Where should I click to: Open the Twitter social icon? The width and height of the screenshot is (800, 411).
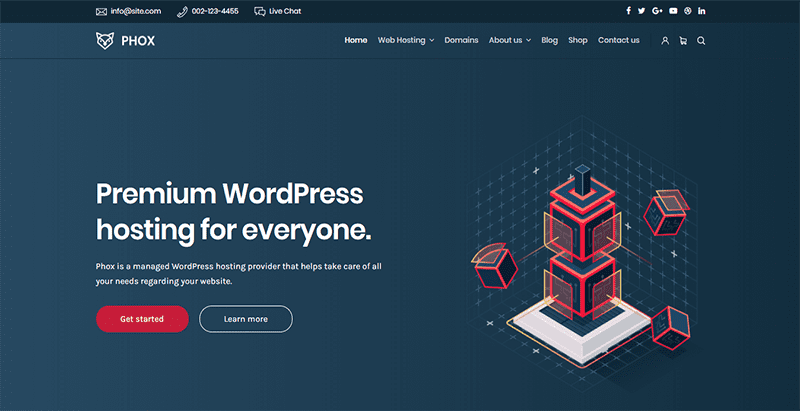point(642,11)
